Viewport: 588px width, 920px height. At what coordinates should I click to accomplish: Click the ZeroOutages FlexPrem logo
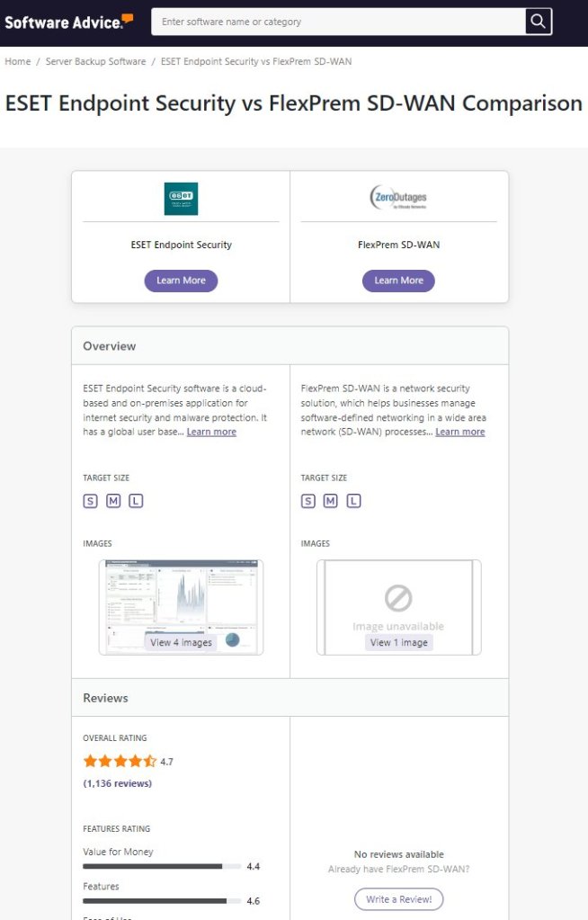[x=398, y=199]
